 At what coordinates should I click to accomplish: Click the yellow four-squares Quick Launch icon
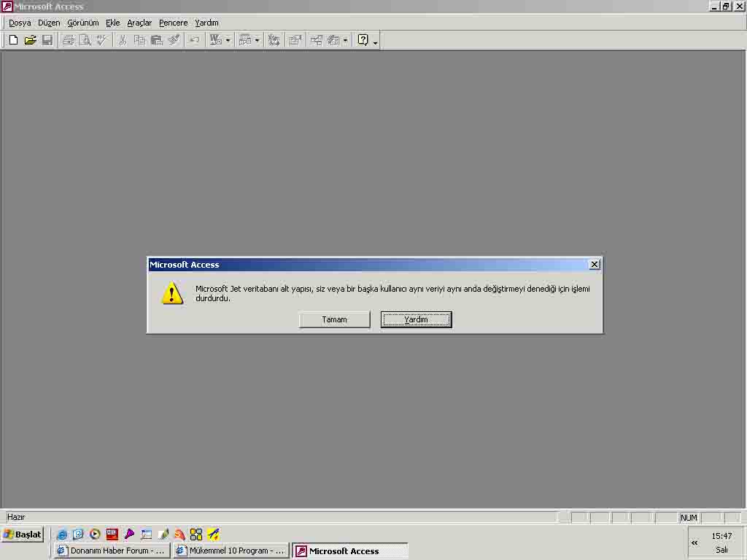click(x=196, y=534)
